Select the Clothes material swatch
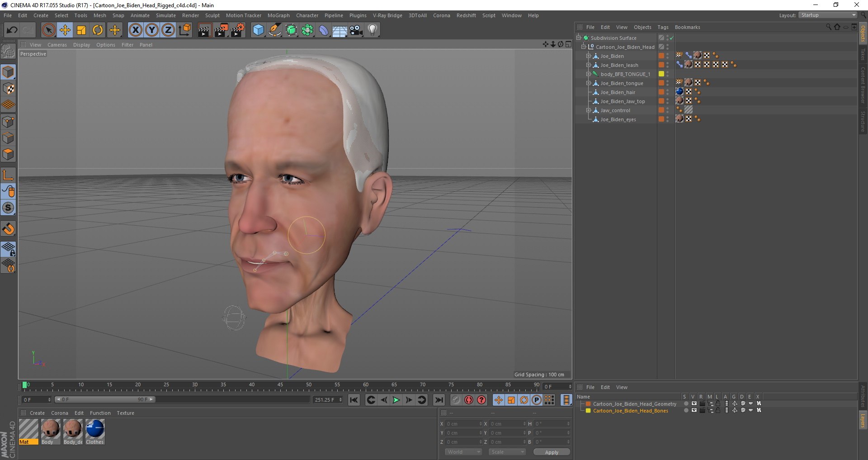The width and height of the screenshot is (868, 460). pos(95,432)
